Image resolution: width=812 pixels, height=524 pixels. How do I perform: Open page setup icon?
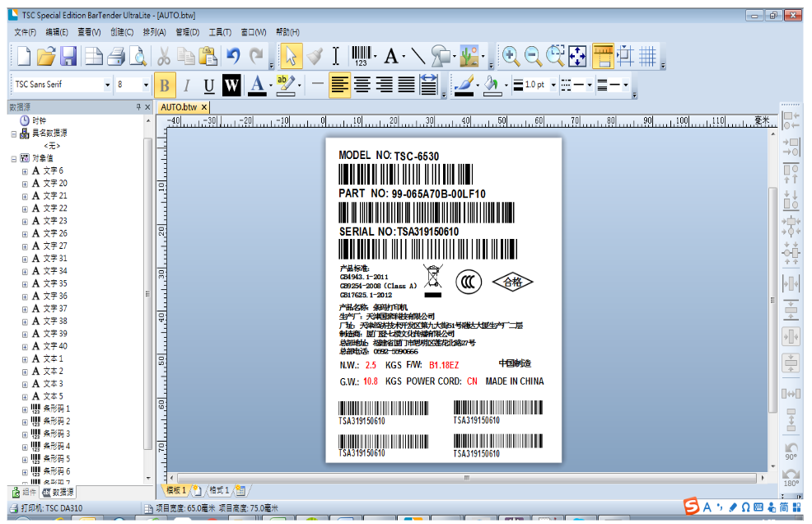93,56
